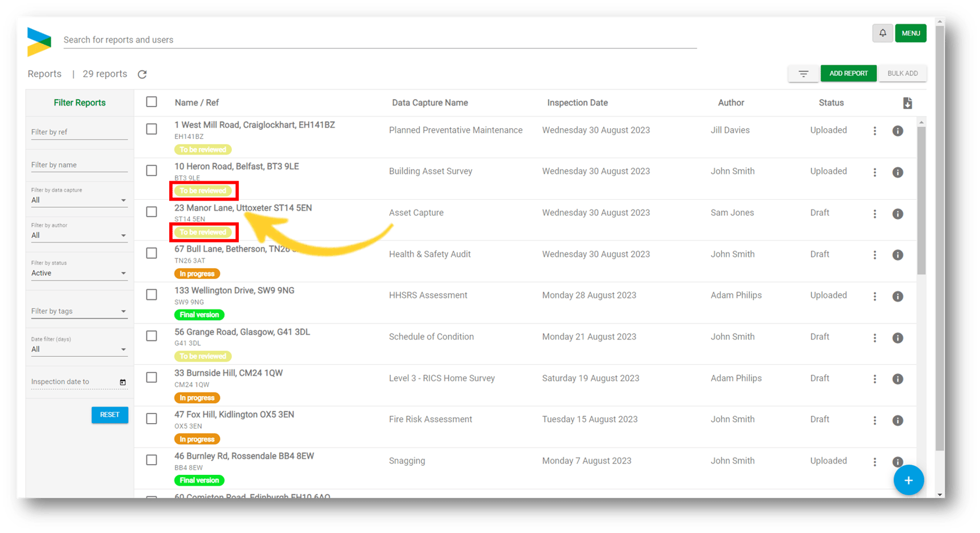
Task: Open the green MENU button
Action: [910, 33]
